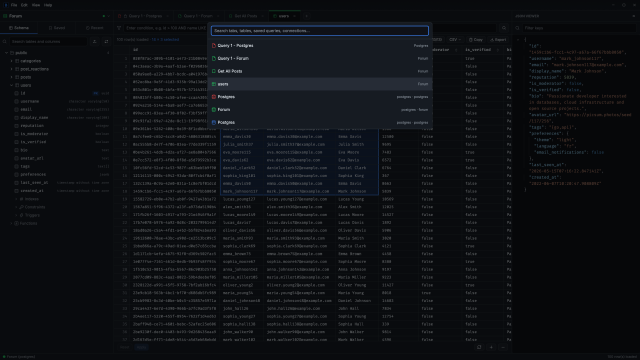The height and width of the screenshot is (360, 640).
Task: Pick the Forum connection result in the palette
Action: [320, 109]
